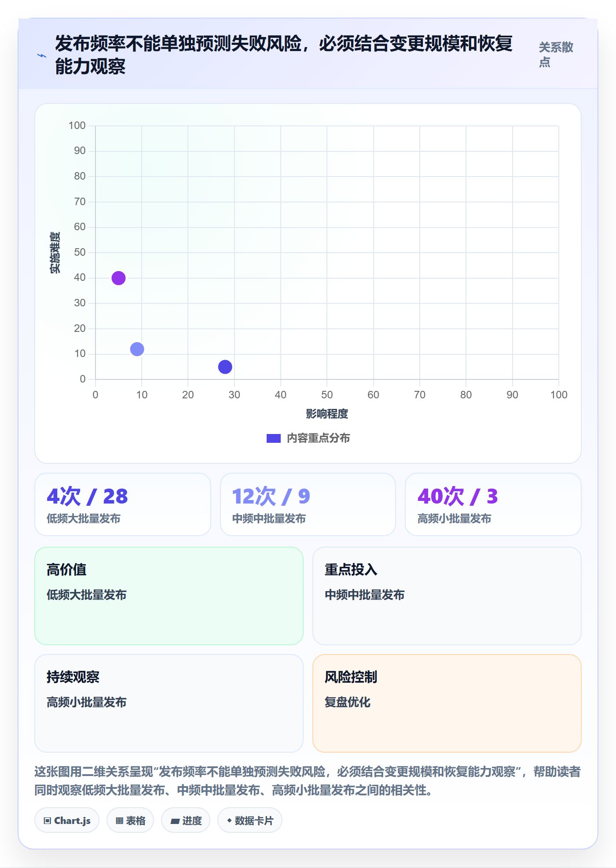Click the 低频大批量发布 label under 4次 / 28

(x=84, y=519)
